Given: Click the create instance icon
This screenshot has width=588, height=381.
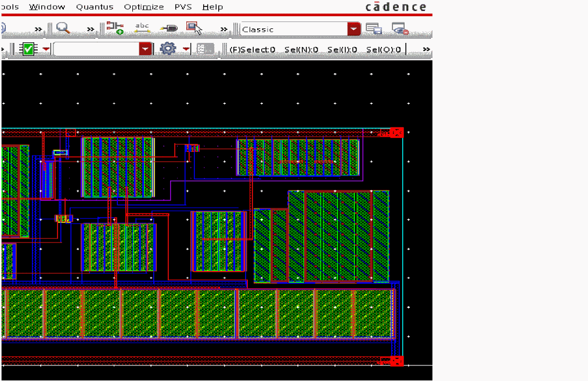Looking at the screenshot, I should [x=115, y=28].
